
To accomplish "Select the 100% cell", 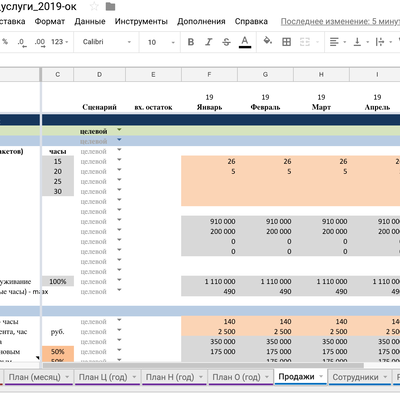I will (58, 282).
